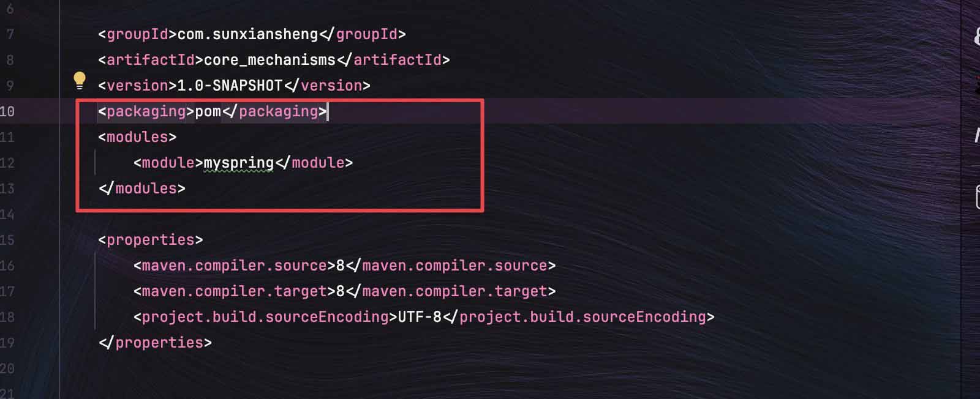Click the opening modules tag
Screen dimensions: 980x399
(137, 137)
